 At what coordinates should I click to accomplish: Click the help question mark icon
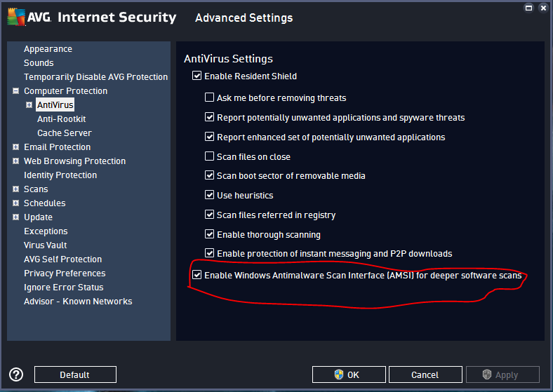16,374
